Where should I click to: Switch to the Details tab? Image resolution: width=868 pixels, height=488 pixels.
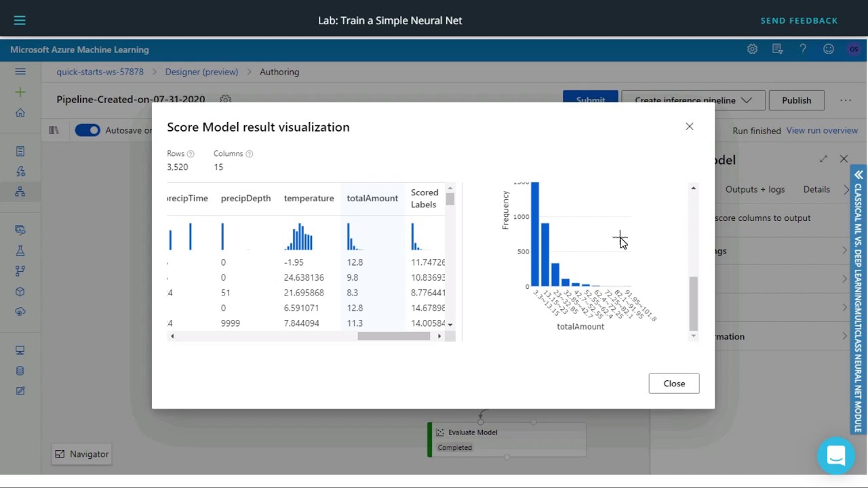pos(816,189)
